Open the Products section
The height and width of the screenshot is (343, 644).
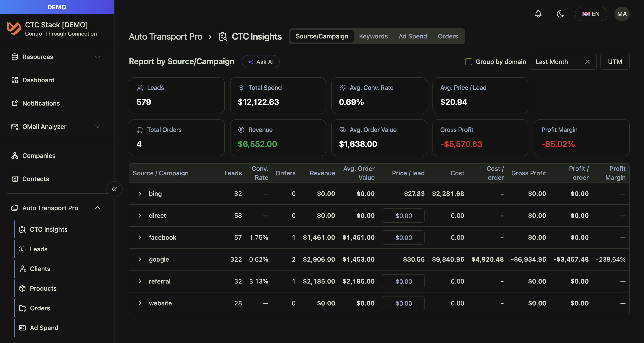[x=43, y=288]
